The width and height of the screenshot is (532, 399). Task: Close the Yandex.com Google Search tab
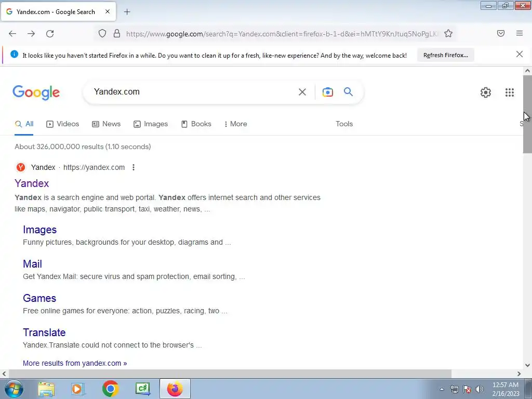(x=108, y=11)
